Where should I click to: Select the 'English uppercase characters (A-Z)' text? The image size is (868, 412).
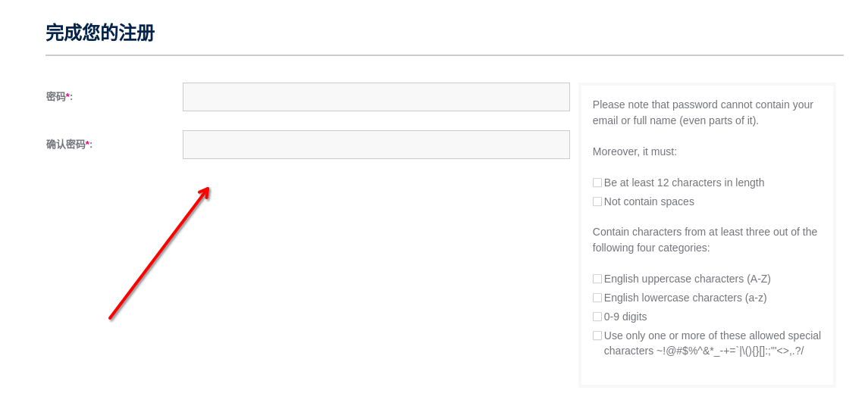click(x=687, y=279)
